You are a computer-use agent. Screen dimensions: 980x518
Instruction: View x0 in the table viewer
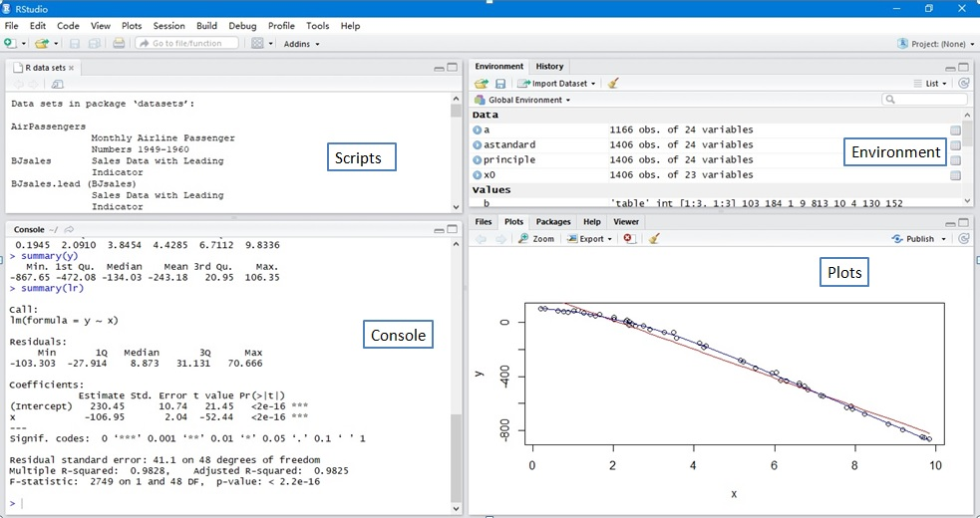[955, 175]
